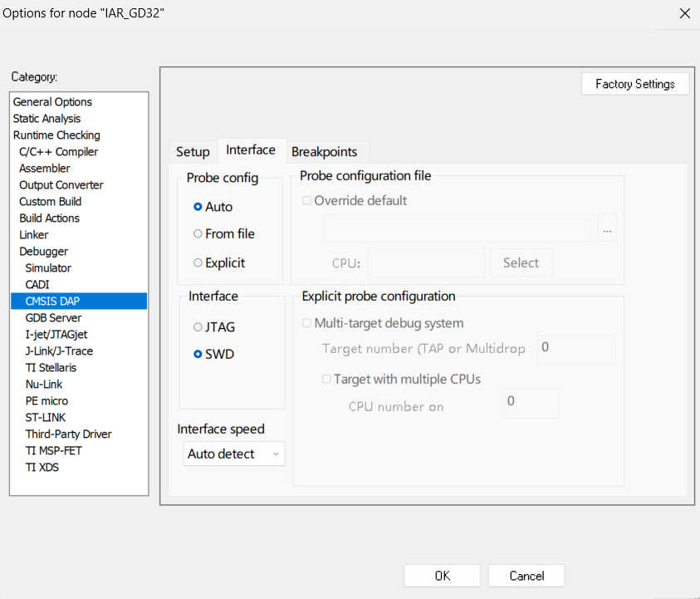
Task: Confirm with the OK button
Action: click(x=442, y=576)
